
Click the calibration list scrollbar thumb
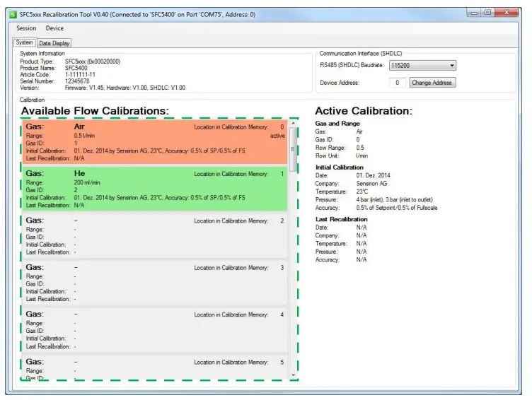click(x=293, y=149)
